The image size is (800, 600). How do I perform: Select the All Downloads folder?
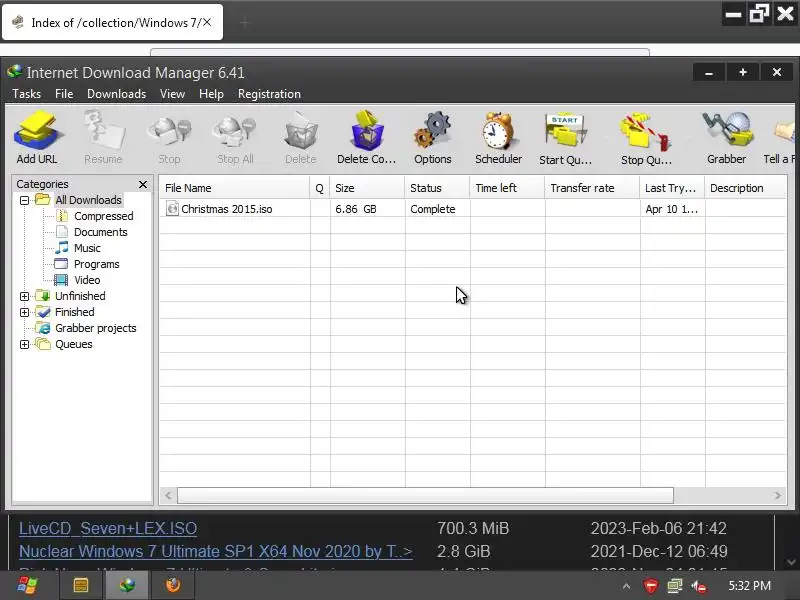[88, 200]
